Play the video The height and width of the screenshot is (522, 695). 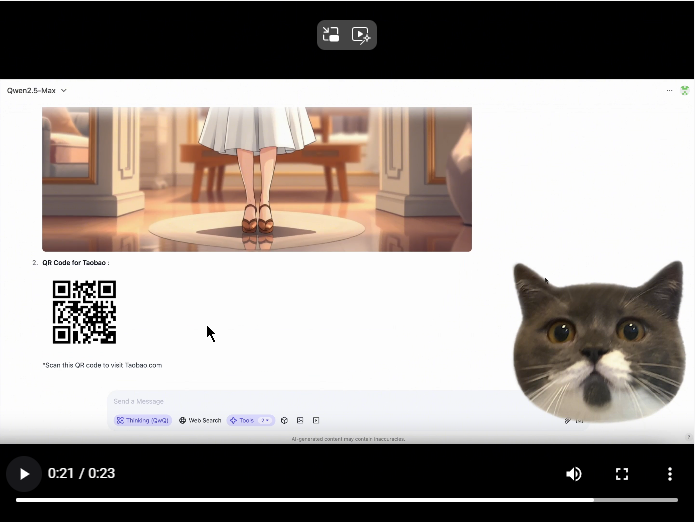24,474
